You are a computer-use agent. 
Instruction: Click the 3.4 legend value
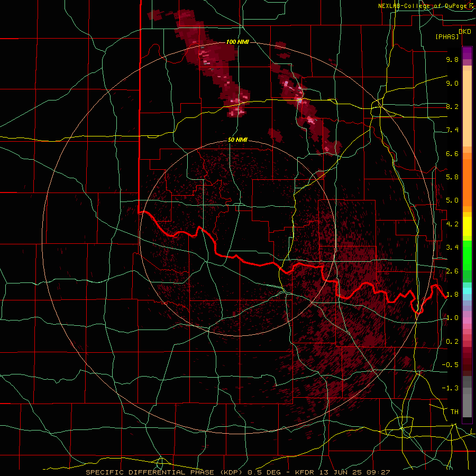[452, 248]
